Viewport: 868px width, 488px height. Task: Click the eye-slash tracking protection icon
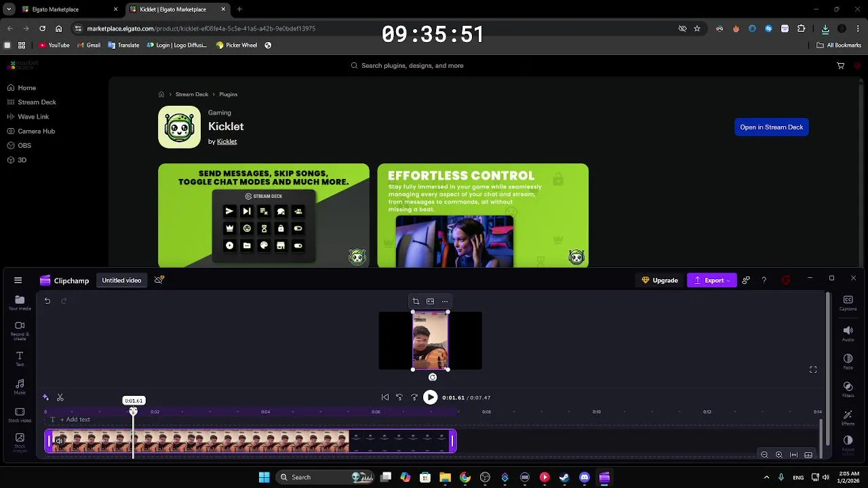tap(682, 28)
